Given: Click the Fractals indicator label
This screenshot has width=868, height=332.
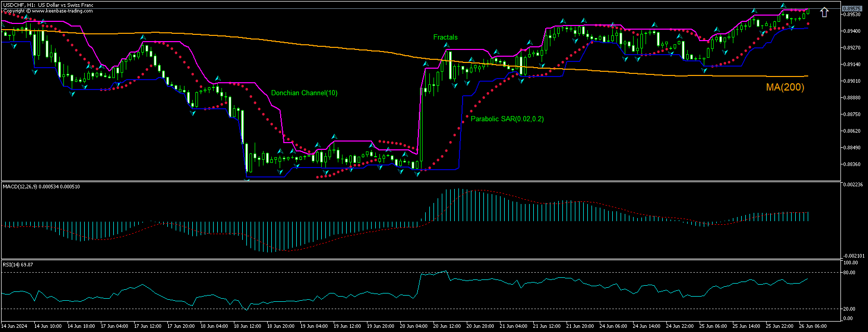Looking at the screenshot, I should point(445,37).
